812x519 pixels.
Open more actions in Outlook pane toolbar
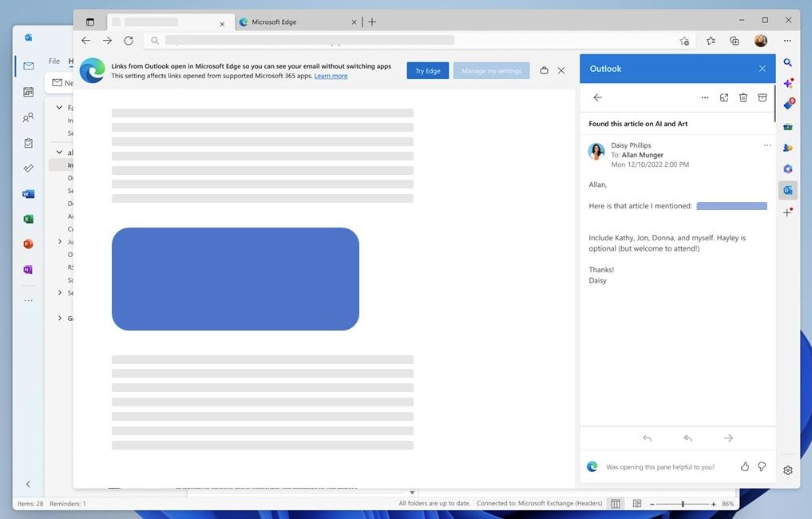(705, 97)
